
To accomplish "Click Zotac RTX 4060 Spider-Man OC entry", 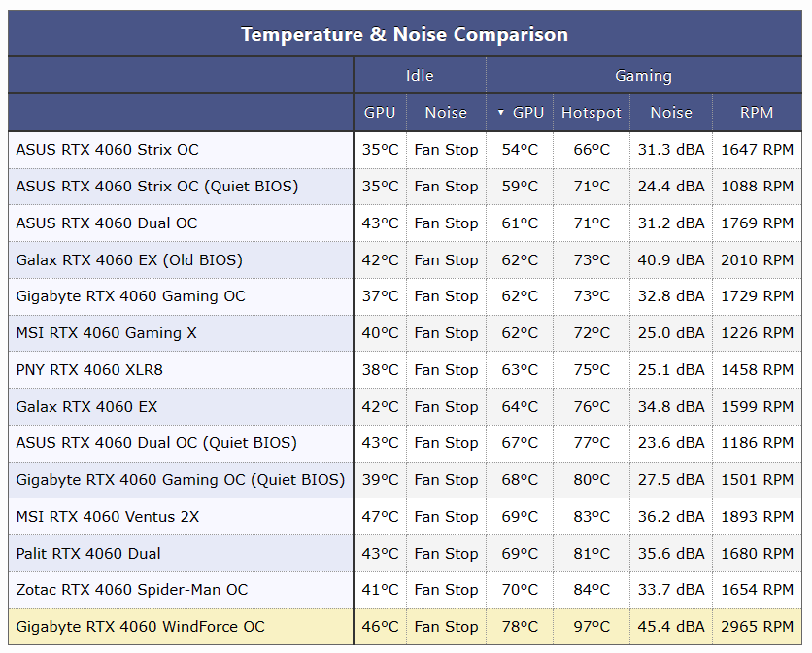I will 132,590.
